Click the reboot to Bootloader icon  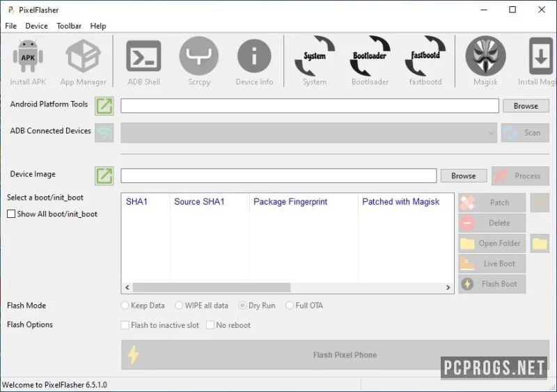click(370, 56)
